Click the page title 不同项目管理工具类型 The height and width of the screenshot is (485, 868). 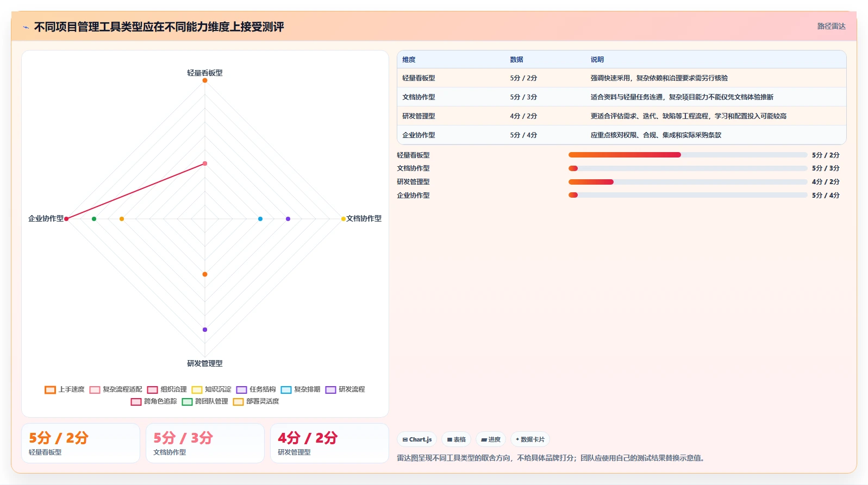click(159, 27)
